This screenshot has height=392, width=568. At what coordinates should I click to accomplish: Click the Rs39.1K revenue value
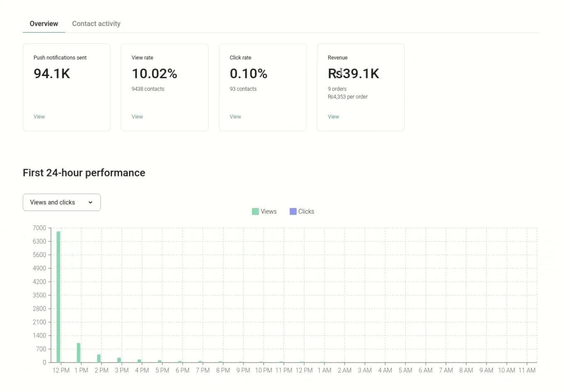click(x=353, y=73)
